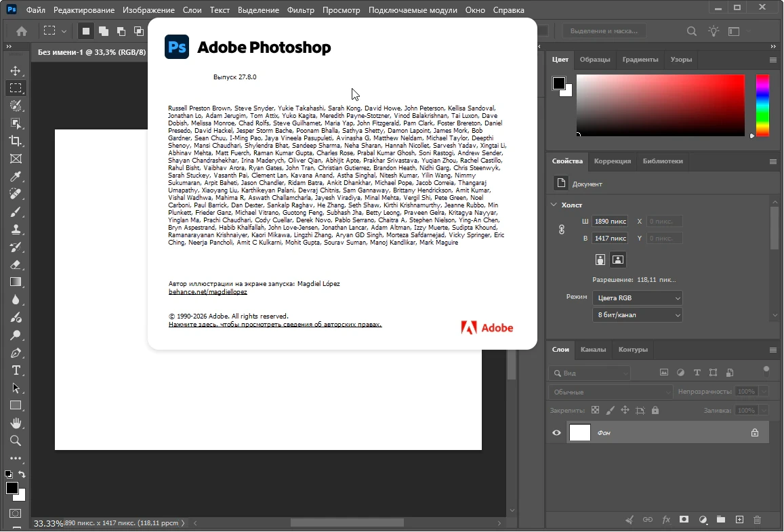Select the Crop tool

click(x=16, y=141)
